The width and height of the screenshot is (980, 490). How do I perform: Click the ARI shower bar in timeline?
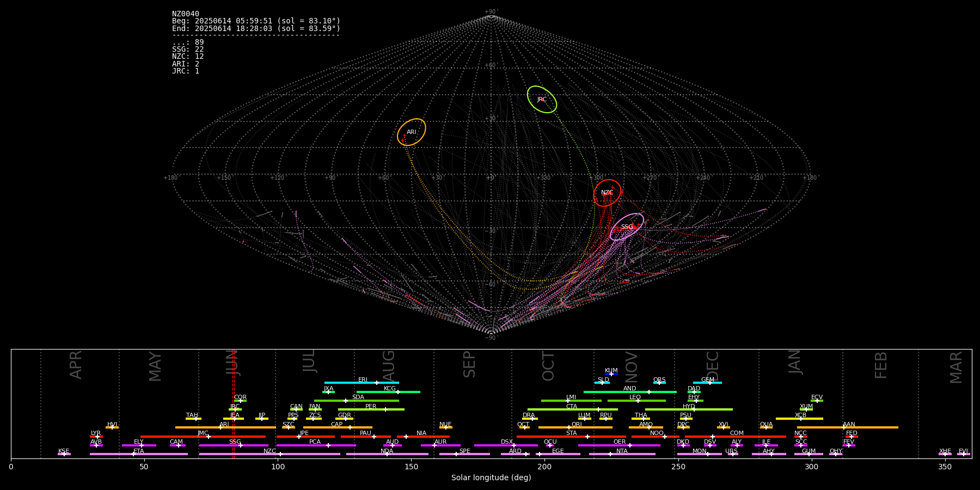(x=225, y=427)
